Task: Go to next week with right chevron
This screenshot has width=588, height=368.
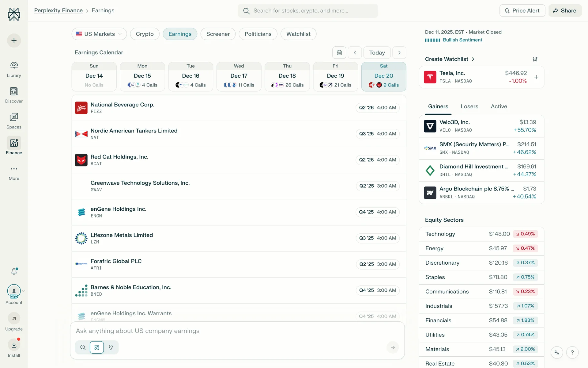Action: pos(399,53)
